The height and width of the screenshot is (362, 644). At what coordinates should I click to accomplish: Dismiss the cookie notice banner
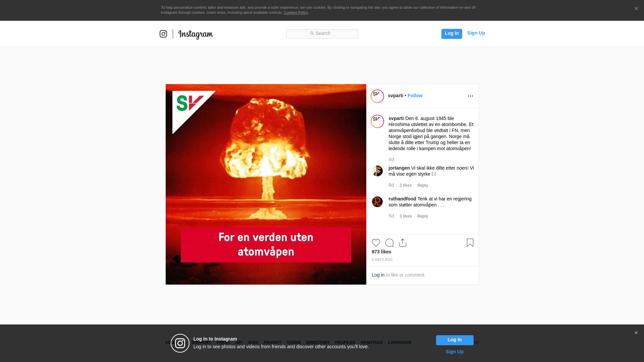[x=636, y=9]
